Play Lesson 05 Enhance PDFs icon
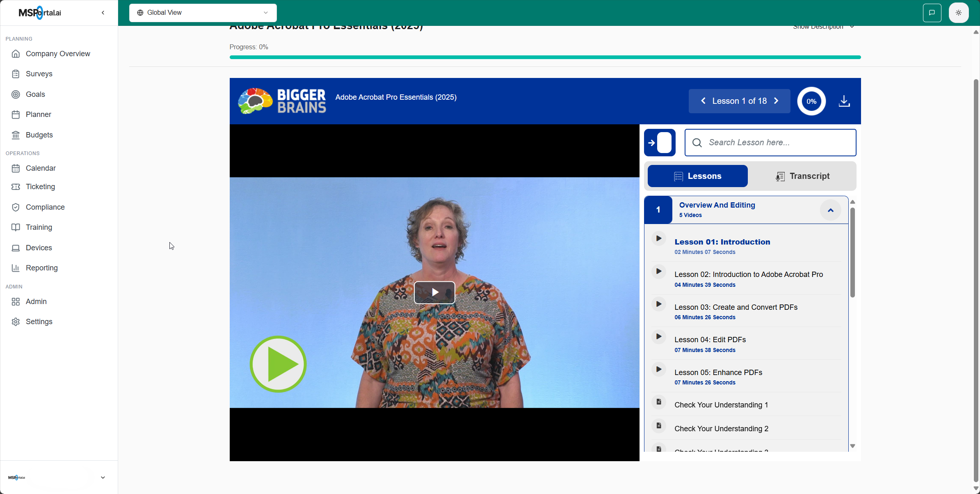This screenshot has width=980, height=494. point(658,369)
